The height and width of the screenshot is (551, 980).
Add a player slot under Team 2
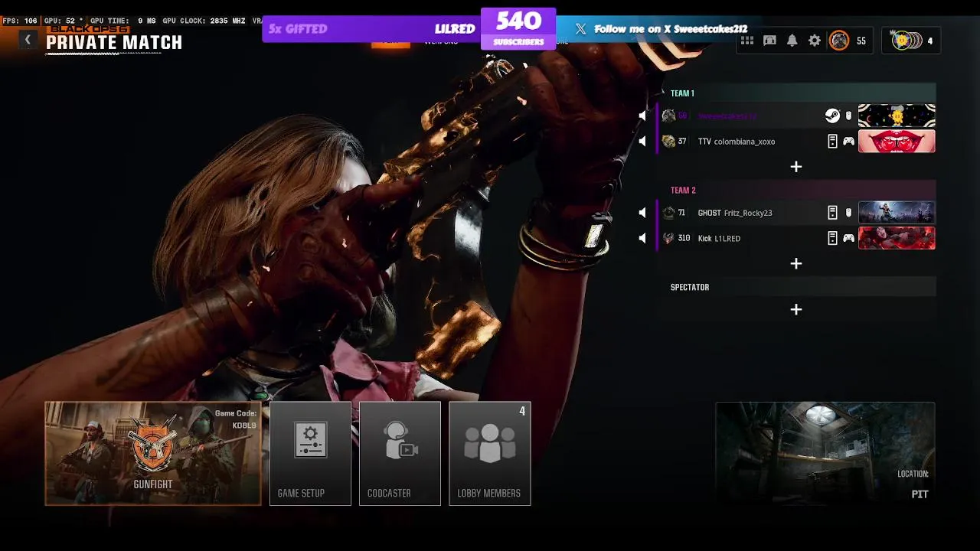click(796, 263)
